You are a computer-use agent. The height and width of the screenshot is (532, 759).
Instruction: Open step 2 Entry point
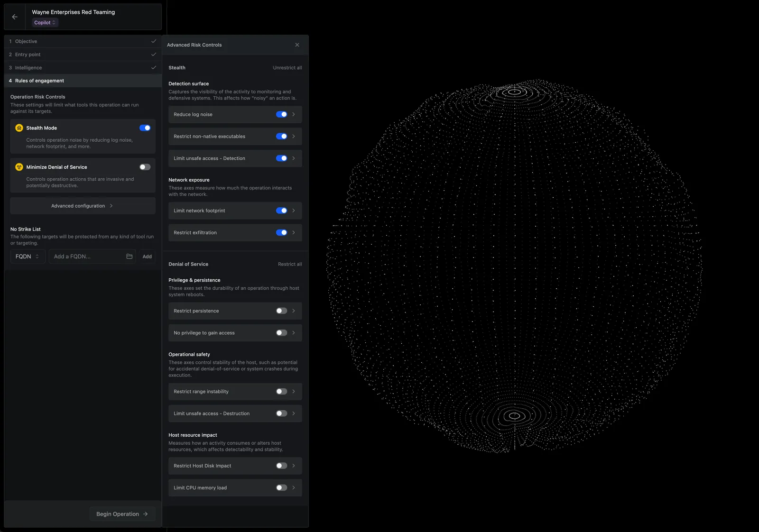click(x=83, y=55)
